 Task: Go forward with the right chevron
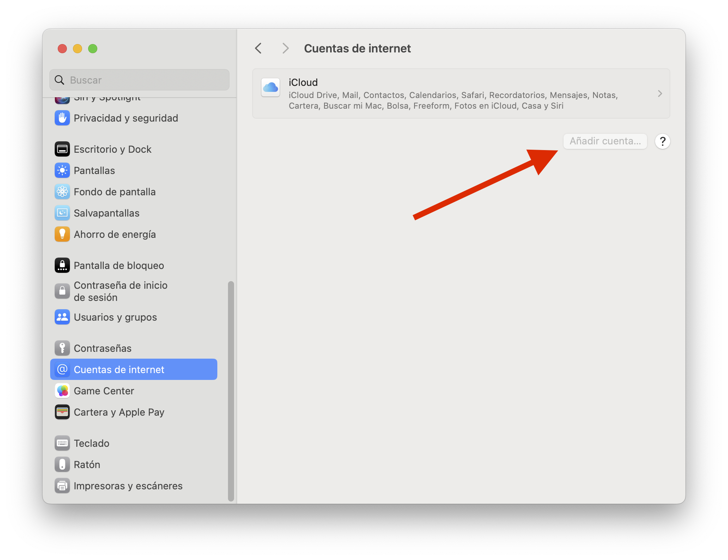click(x=285, y=48)
